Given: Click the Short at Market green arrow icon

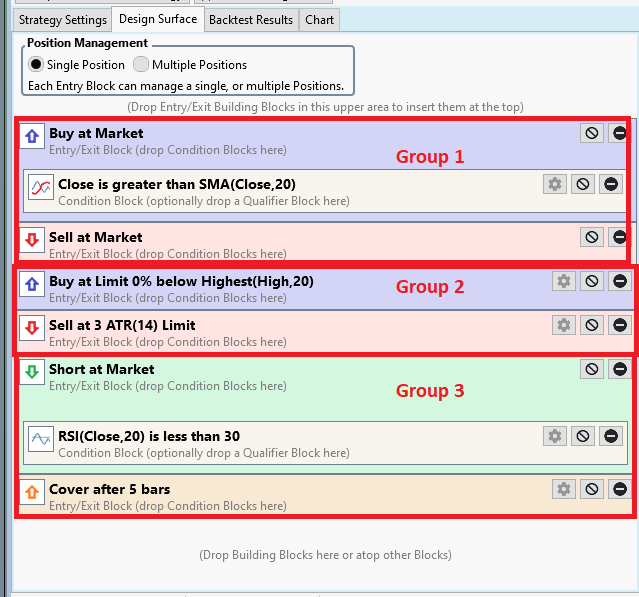Looking at the screenshot, I should click(x=32, y=372).
